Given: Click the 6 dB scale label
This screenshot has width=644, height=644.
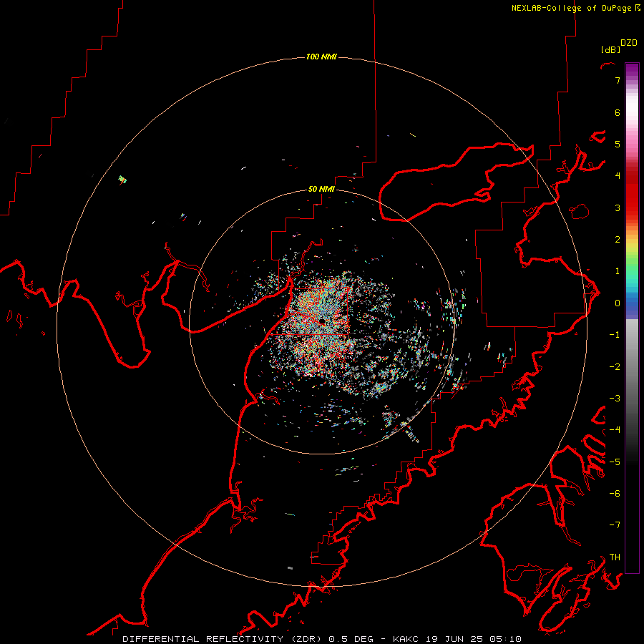Looking at the screenshot, I should pyautogui.click(x=618, y=112).
